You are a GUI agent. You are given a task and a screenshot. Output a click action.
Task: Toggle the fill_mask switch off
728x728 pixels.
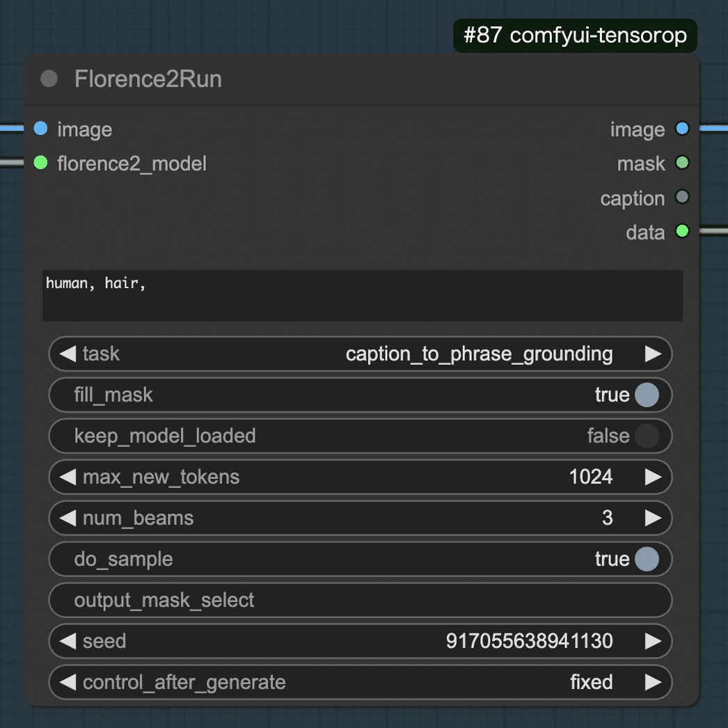[646, 395]
